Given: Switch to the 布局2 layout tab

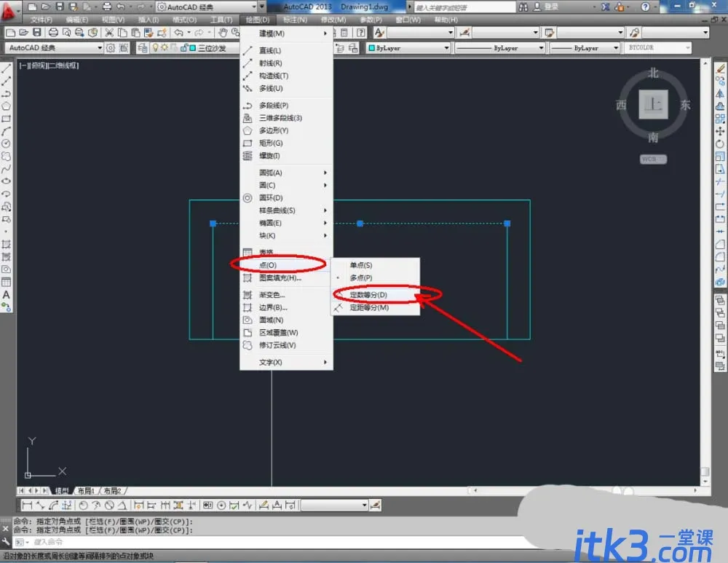Looking at the screenshot, I should pos(112,491).
